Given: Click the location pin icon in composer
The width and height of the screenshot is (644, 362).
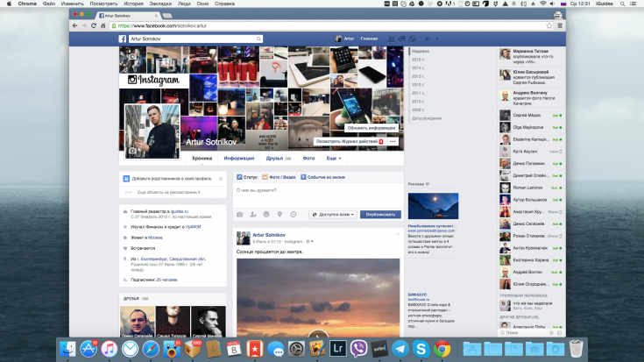Looking at the screenshot, I should (280, 214).
